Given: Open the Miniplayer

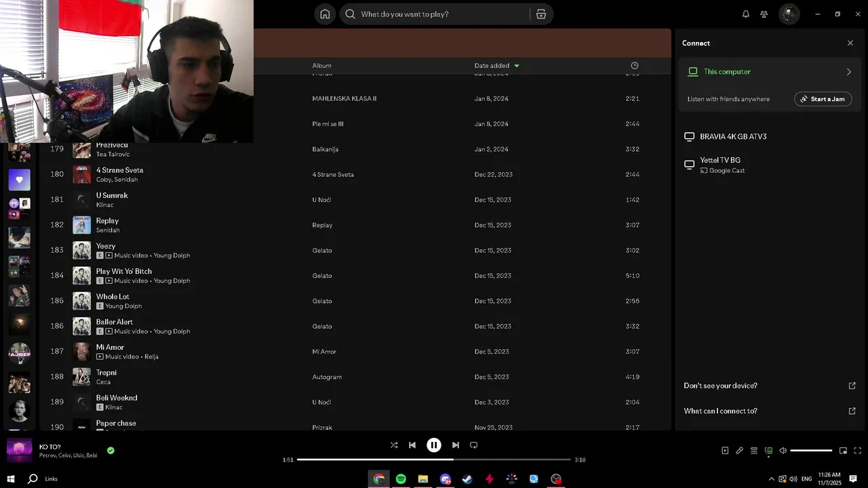Looking at the screenshot, I should (843, 451).
